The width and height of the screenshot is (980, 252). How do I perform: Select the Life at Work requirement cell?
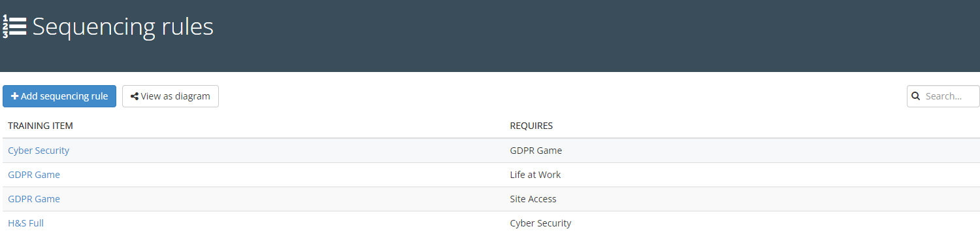pos(535,175)
